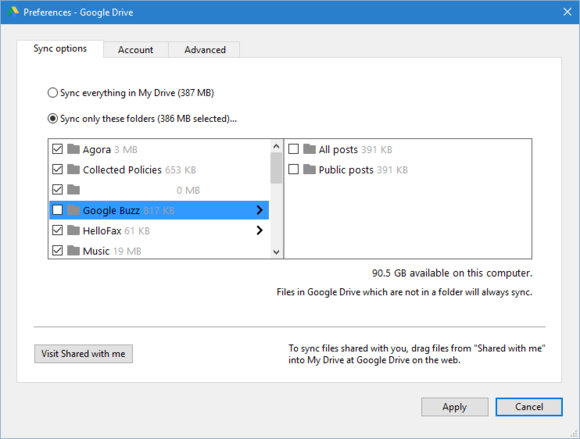Click the All posts folder icon
580x439 pixels.
(x=309, y=149)
